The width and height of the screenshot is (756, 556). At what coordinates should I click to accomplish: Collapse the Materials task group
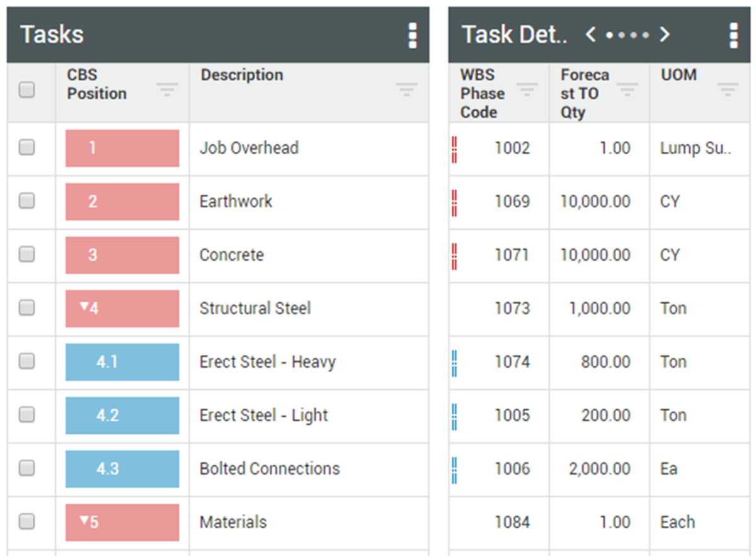84,520
